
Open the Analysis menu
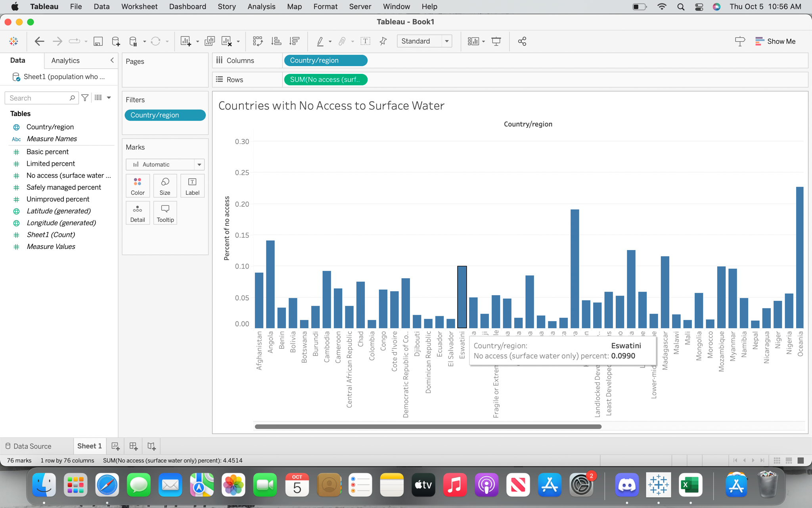pyautogui.click(x=261, y=6)
